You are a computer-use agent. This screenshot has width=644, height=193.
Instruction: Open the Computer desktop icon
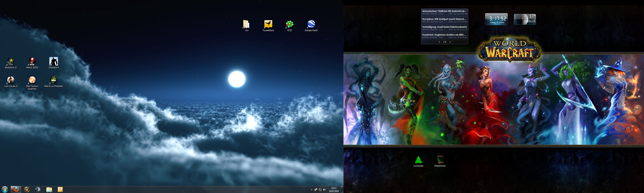(418, 160)
